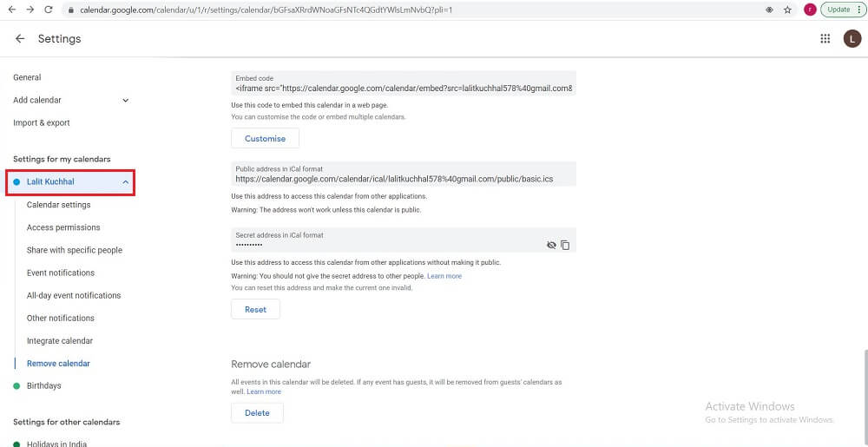This screenshot has height=447, width=868.
Task: Go to Access permissions section
Action: pyautogui.click(x=63, y=227)
